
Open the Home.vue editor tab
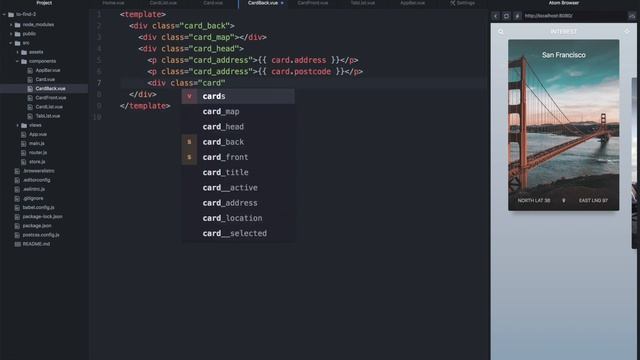pyautogui.click(x=113, y=3)
